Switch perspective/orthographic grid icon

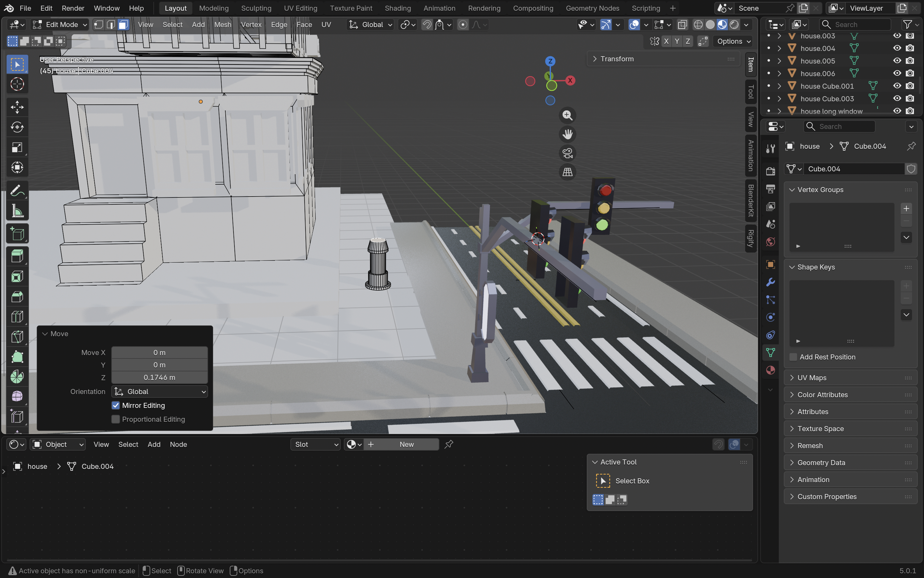point(567,172)
